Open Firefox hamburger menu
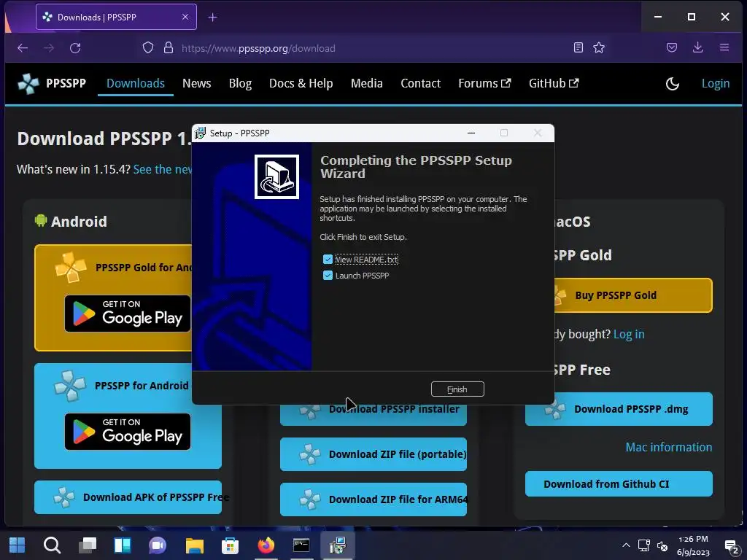This screenshot has width=747, height=560. pos(724,47)
